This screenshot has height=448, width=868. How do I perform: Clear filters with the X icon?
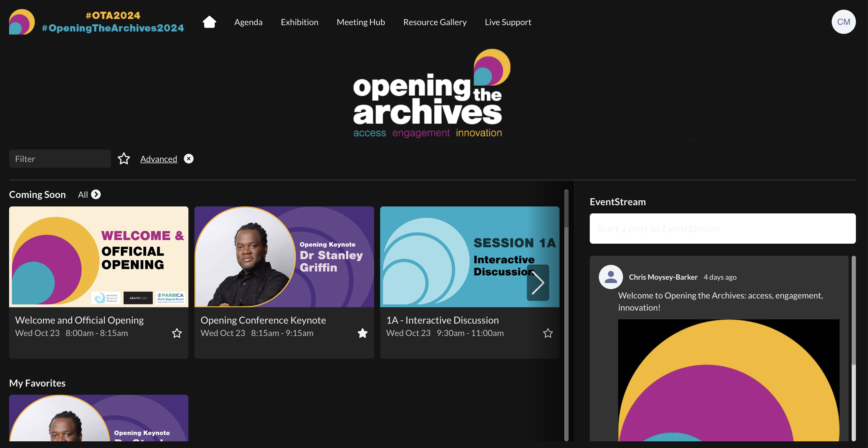[189, 159]
